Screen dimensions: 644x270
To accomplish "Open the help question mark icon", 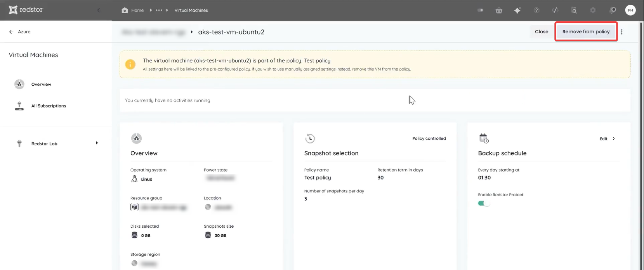I will coord(536,10).
